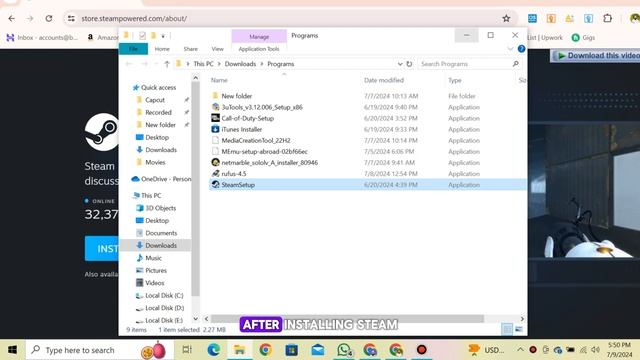Screen dimensions: 640x360
Task: Open the Application Tools tab
Action: click(x=259, y=49)
